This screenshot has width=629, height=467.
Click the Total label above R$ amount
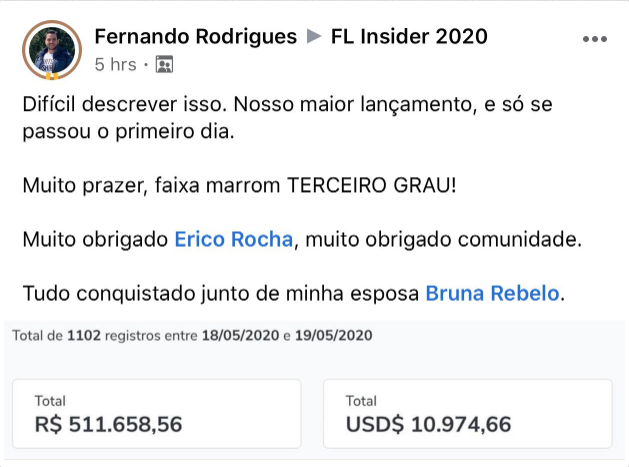[50, 401]
